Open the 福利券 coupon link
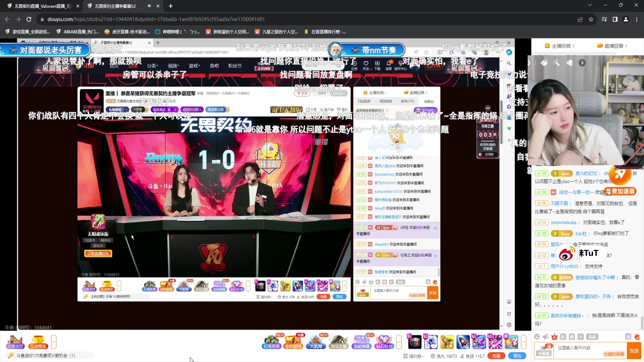The width and height of the screenshot is (644, 362). pos(414,356)
